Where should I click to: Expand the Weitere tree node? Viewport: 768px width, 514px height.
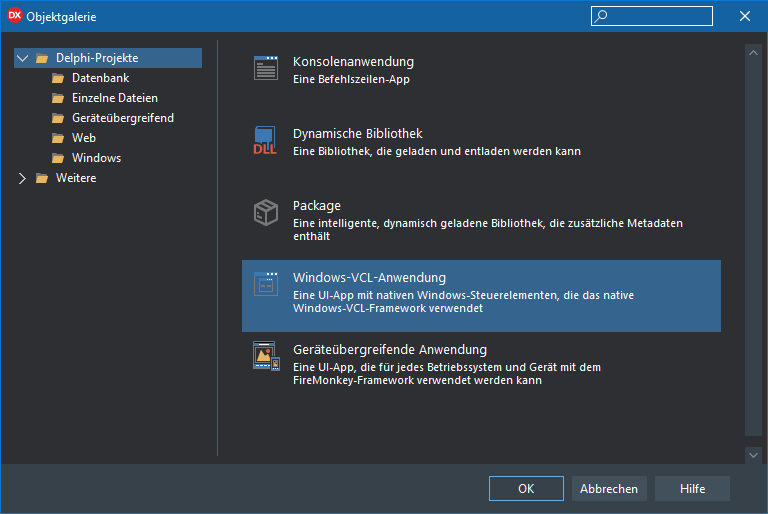[23, 178]
